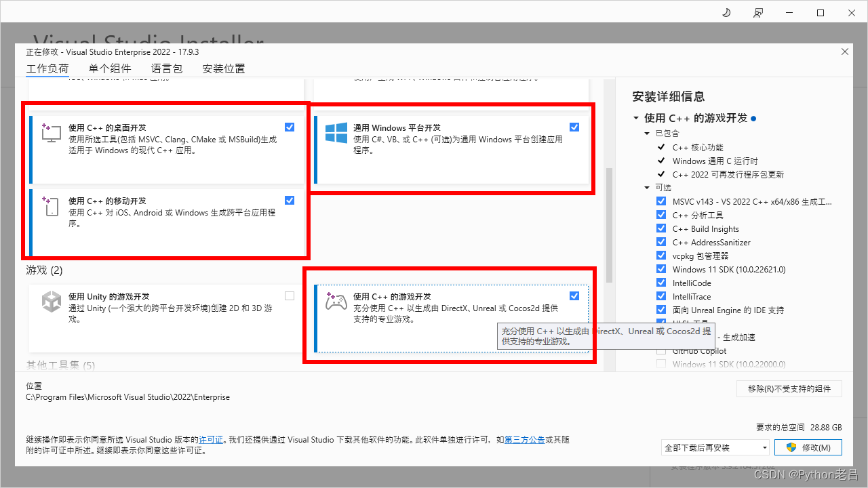Uncheck C++ Build Insights option
This screenshot has height=488, width=868.
[661, 228]
